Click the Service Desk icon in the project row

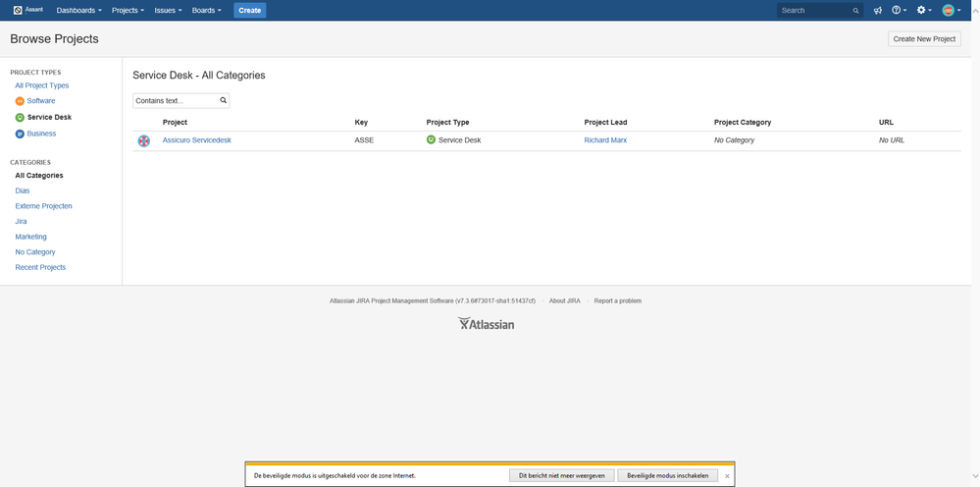coord(431,140)
